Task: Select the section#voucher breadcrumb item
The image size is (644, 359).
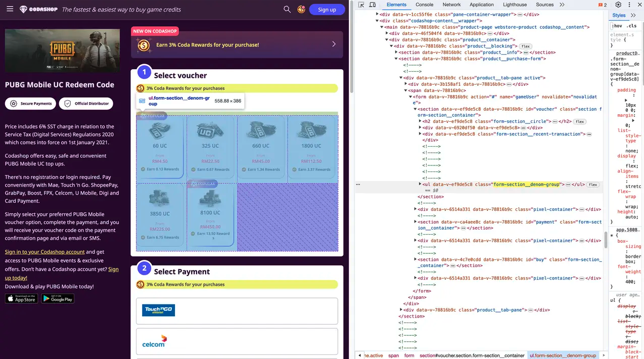Action: (x=472, y=355)
